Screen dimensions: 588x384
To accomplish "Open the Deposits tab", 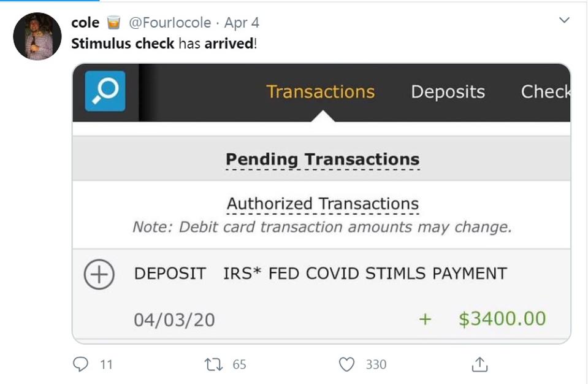I will (x=448, y=92).
